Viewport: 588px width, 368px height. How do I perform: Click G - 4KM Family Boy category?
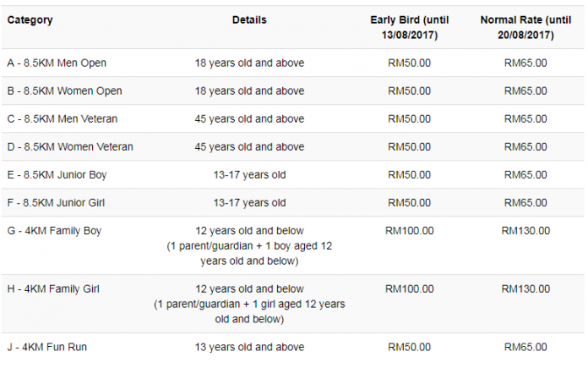coord(54,231)
